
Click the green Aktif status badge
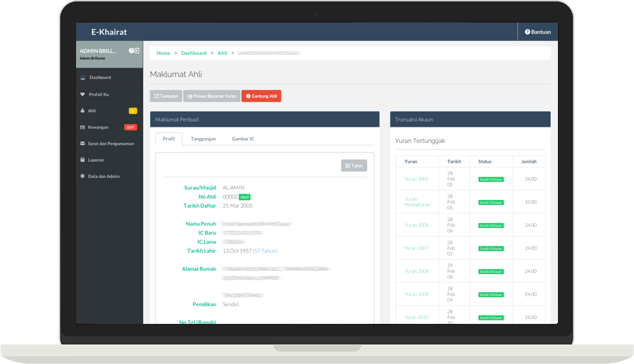[244, 197]
